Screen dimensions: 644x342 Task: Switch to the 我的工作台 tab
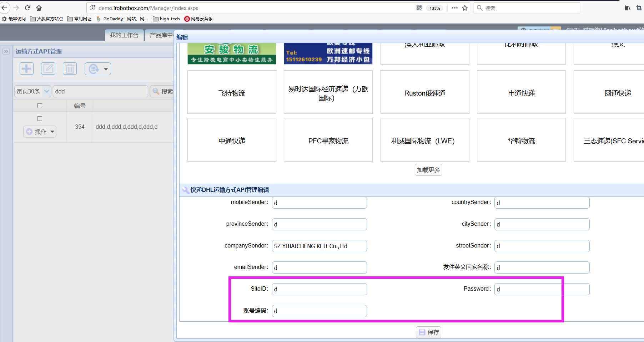coord(124,35)
